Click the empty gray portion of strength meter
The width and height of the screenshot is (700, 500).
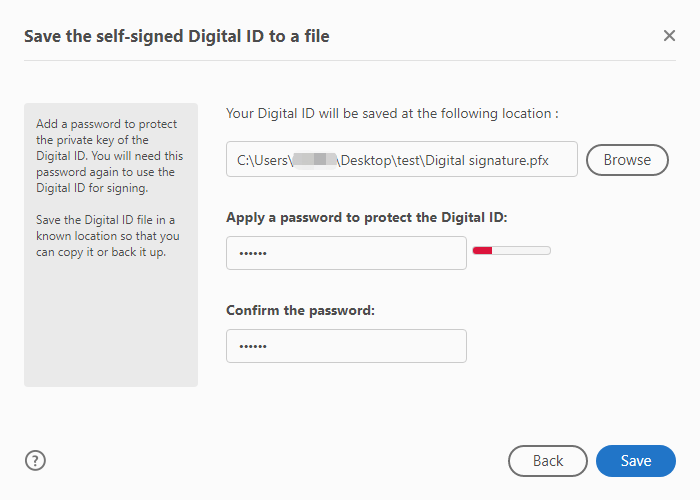(x=521, y=250)
